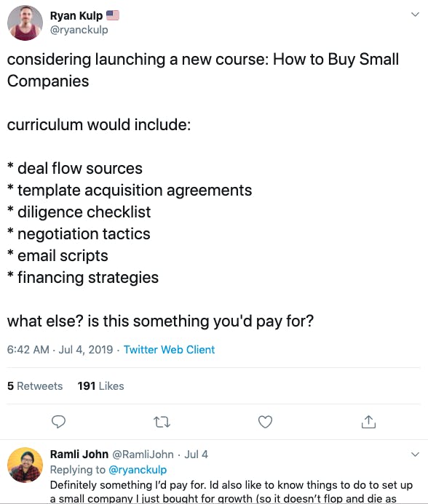Open Ramli John's profile avatar
This screenshot has height=504, width=428.
click(25, 465)
